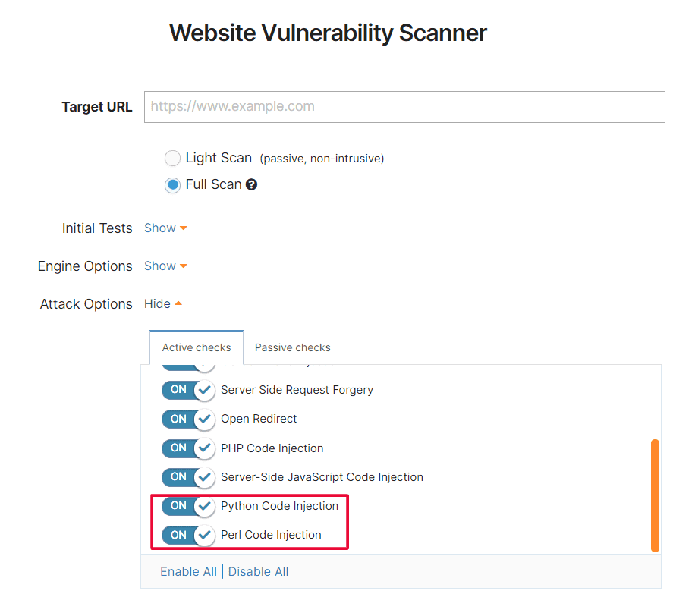The image size is (695, 616).
Task: Toggle off Server Side Request Forgery
Action: click(187, 390)
